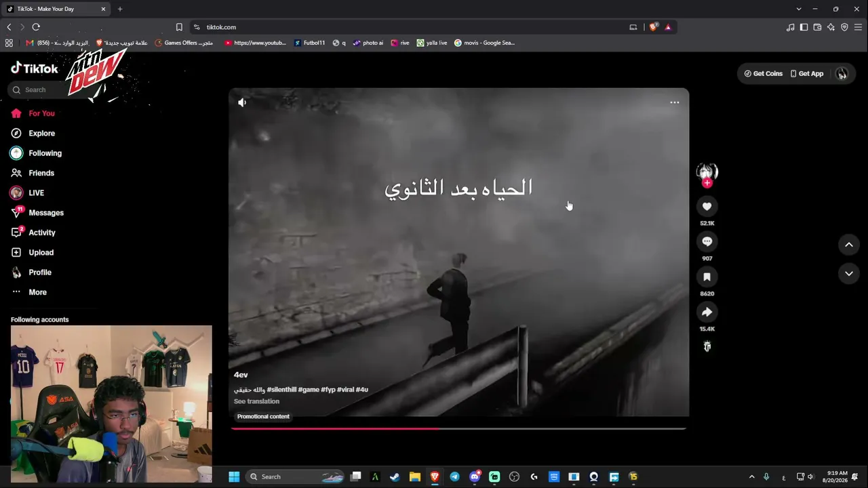Open the Brave VPN icon
This screenshot has width=868, height=488.
coord(844,27)
